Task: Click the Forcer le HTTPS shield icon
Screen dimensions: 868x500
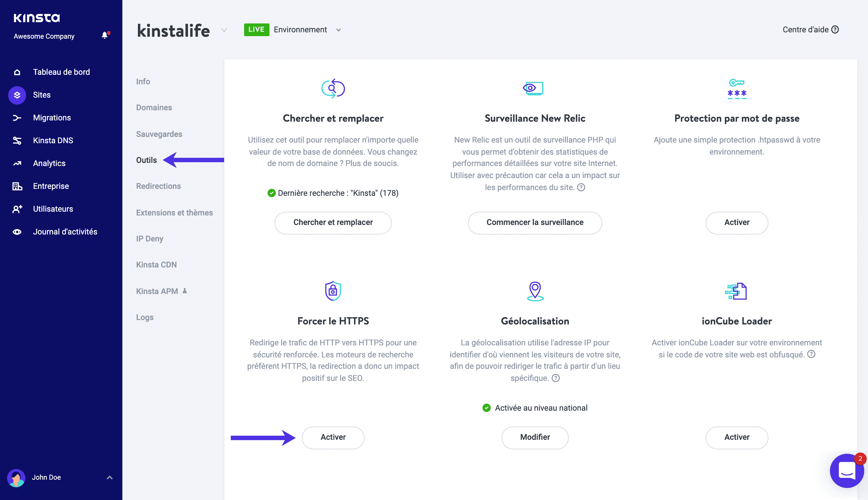Action: point(333,291)
